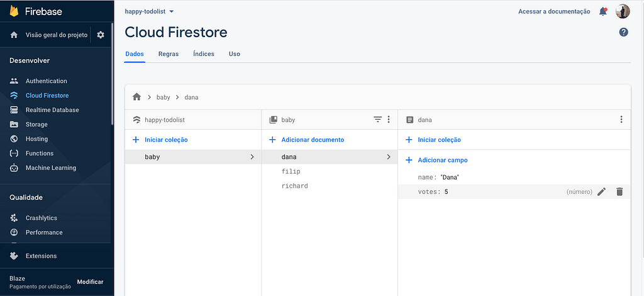
Task: Click plus icon next to Adicionar campo
Action: pyautogui.click(x=409, y=161)
